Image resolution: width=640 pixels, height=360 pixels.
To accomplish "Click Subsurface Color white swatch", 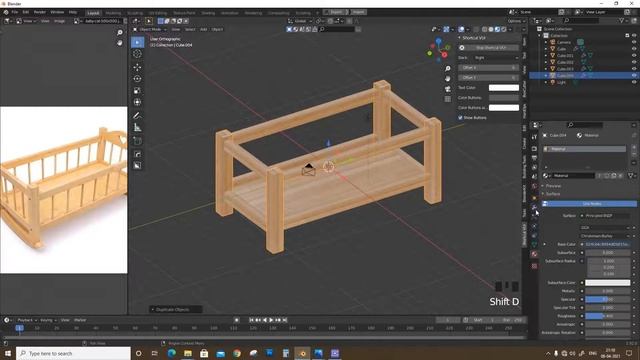I will (x=608, y=282).
